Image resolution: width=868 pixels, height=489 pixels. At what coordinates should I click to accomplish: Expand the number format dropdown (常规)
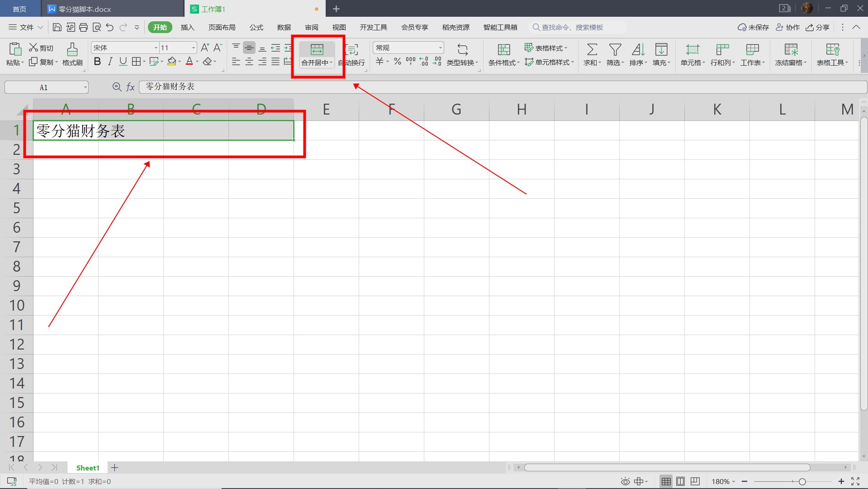[x=440, y=48]
